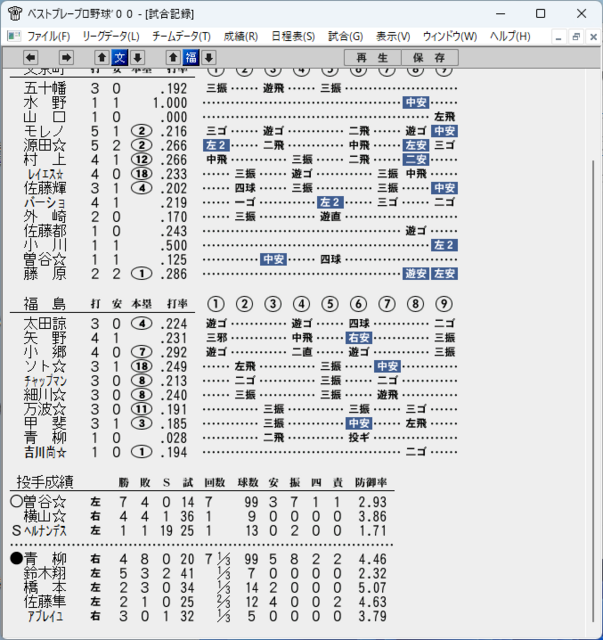The height and width of the screenshot is (640, 603).
Task: Click batter name レイエス☆
Action: [45, 174]
